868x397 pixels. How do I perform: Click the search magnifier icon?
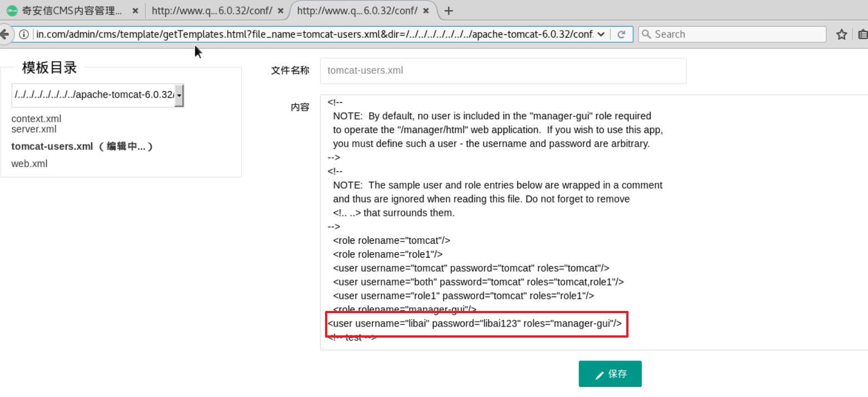(646, 34)
